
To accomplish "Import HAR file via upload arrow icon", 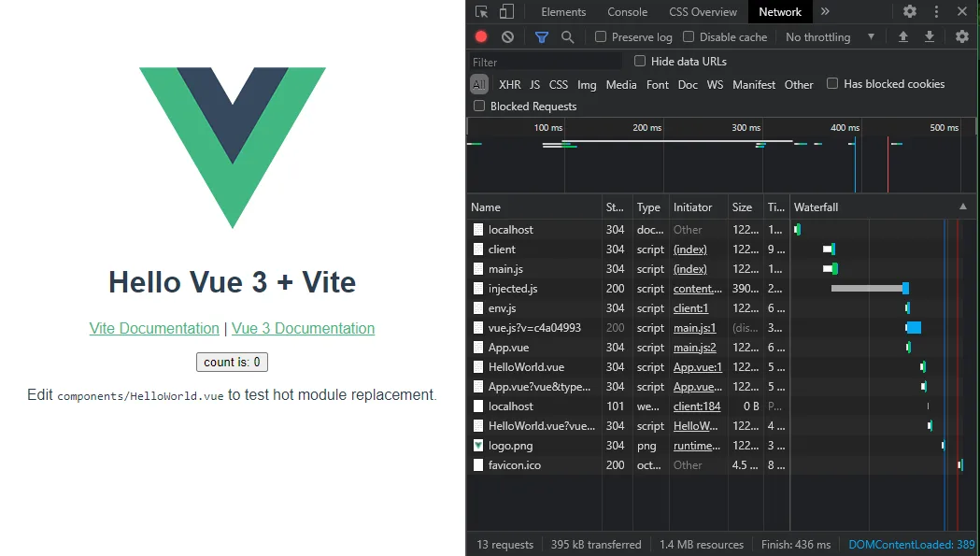I will pos(902,36).
